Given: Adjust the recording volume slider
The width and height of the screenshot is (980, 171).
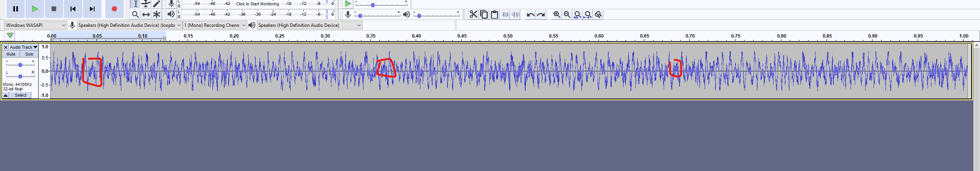Looking at the screenshot, I should 378,15.
